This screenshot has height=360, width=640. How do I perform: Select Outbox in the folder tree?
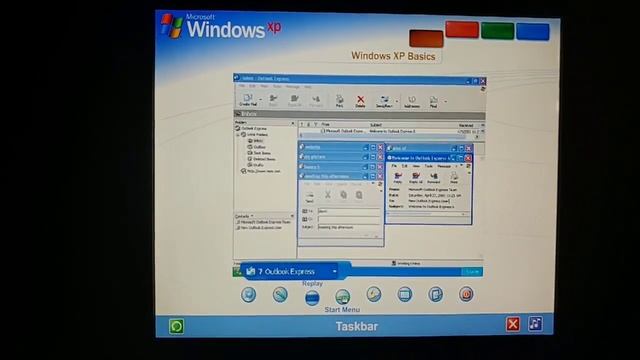[257, 147]
